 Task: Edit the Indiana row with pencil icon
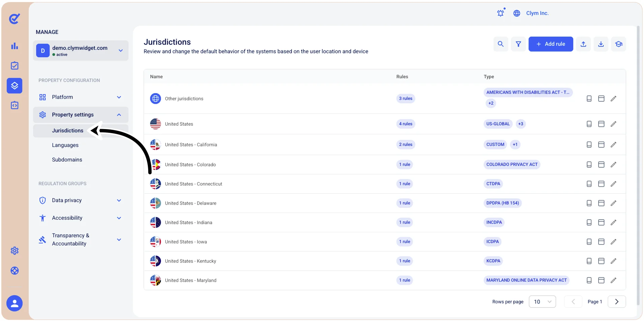point(613,222)
